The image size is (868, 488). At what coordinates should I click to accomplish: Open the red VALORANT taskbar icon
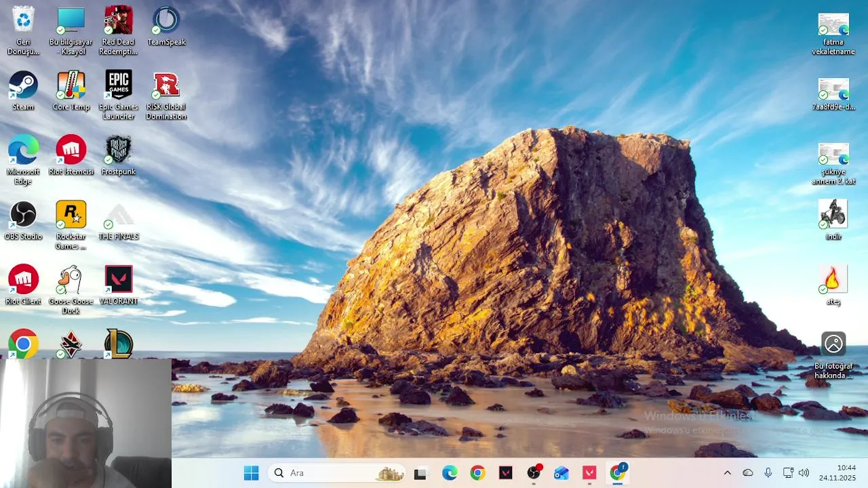point(589,473)
